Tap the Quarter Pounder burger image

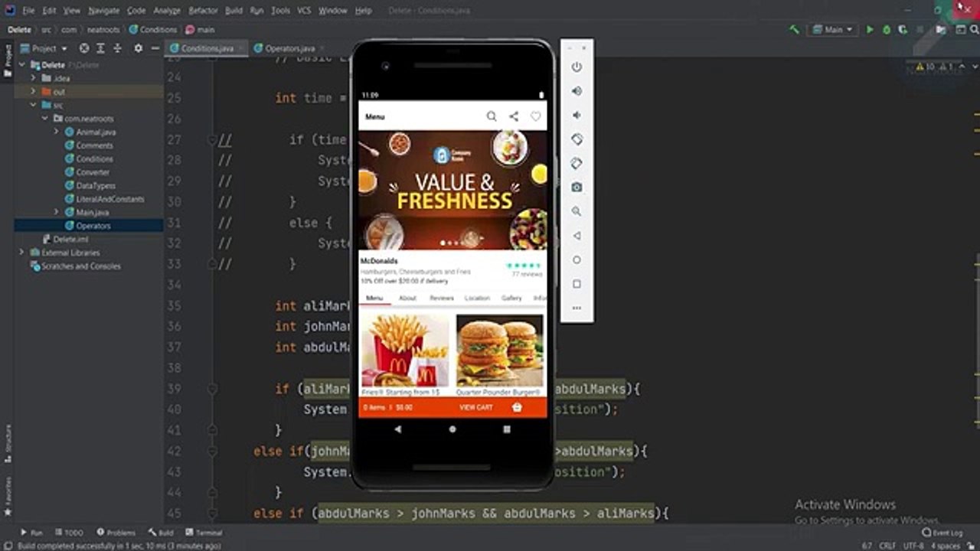tap(500, 350)
